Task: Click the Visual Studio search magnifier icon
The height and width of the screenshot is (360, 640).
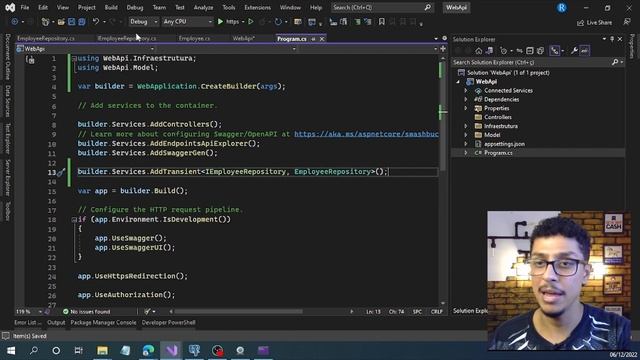Action: pyautogui.click(x=427, y=7)
